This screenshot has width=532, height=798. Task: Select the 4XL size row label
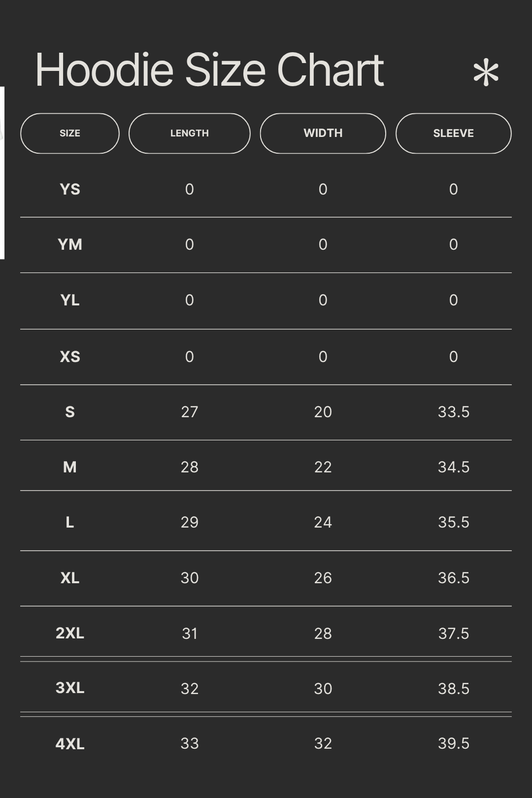[x=70, y=743]
